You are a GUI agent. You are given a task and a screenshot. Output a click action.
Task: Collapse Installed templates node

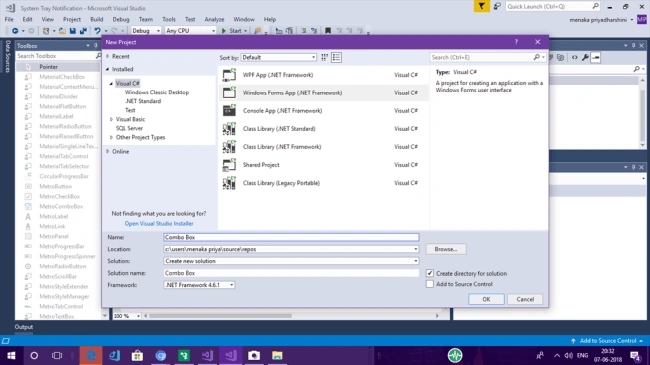[x=108, y=69]
